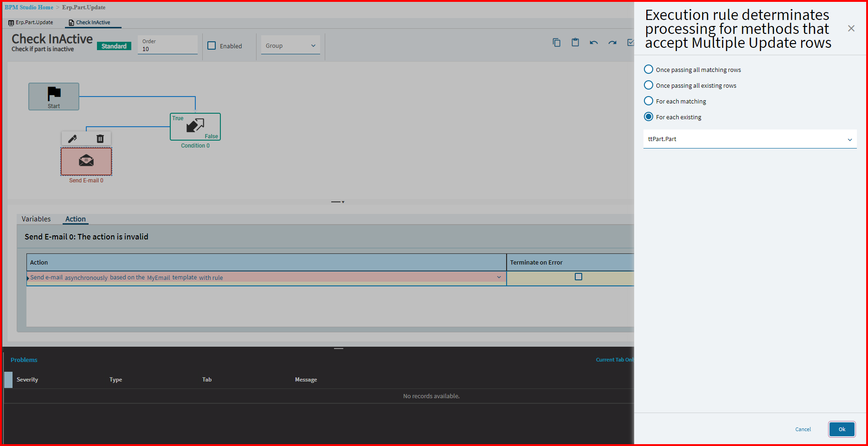Click 'Current Tab Only' link in Problems
Image resolution: width=868 pixels, height=446 pixels.
pos(615,360)
